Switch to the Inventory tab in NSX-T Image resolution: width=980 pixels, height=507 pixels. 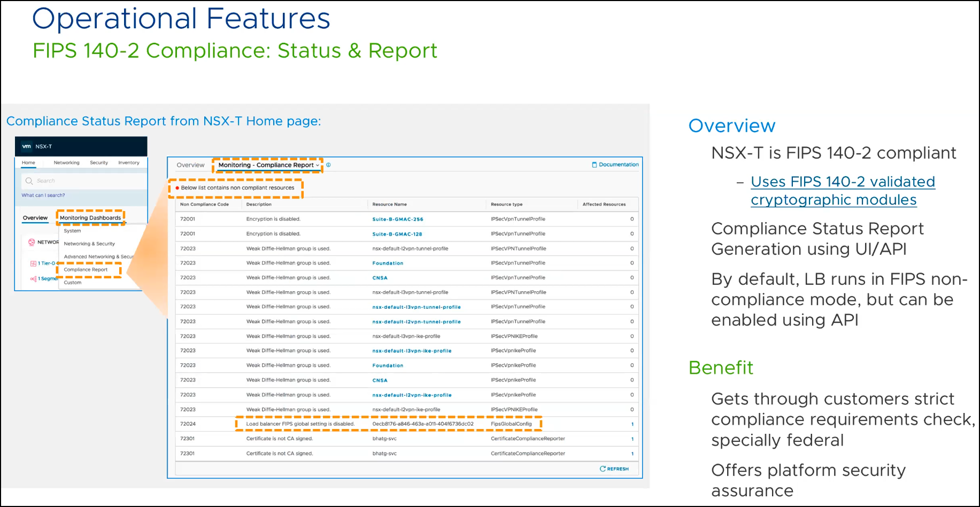(x=129, y=163)
